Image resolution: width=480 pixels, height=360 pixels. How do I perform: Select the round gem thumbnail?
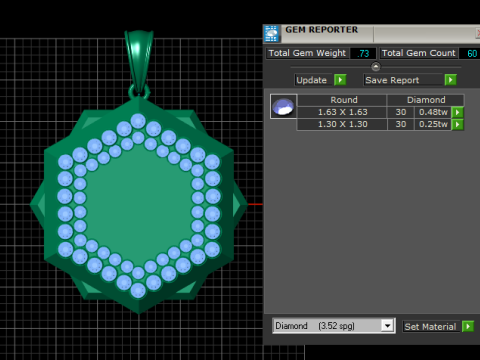(283, 107)
